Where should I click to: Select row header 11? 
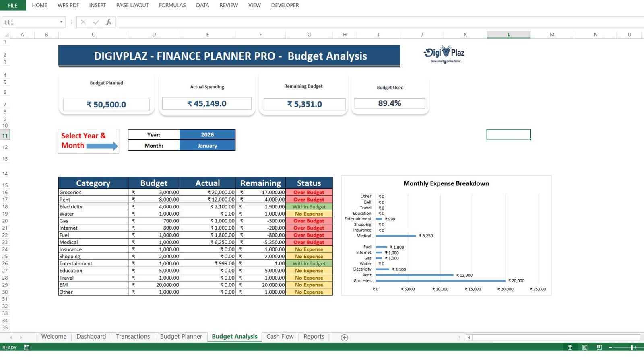(5, 136)
